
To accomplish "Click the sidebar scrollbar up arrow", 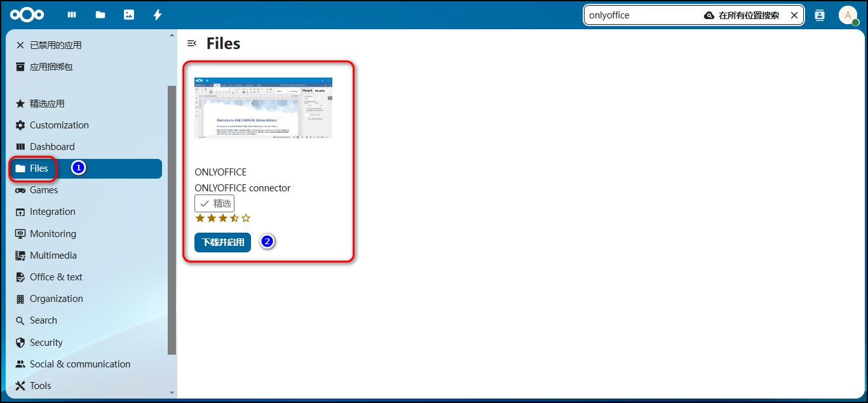I will [x=172, y=34].
